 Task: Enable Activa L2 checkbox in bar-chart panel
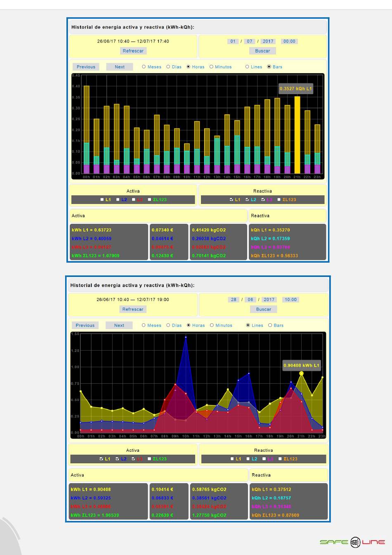[118, 199]
